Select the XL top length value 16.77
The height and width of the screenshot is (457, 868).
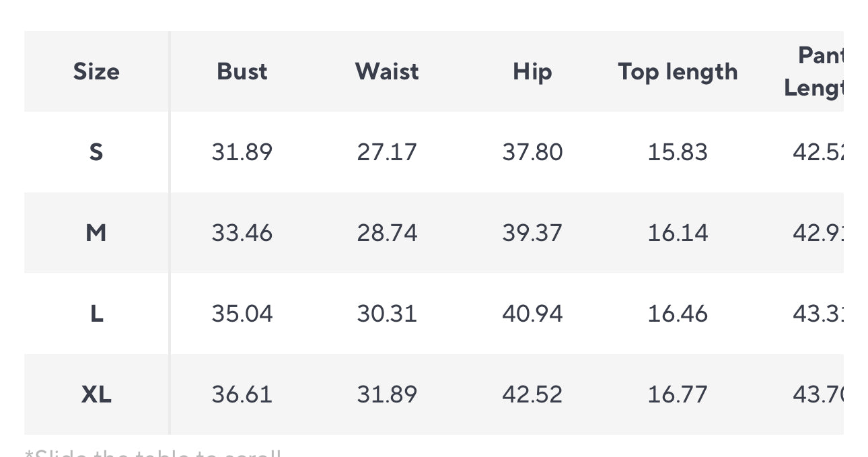[x=678, y=394]
